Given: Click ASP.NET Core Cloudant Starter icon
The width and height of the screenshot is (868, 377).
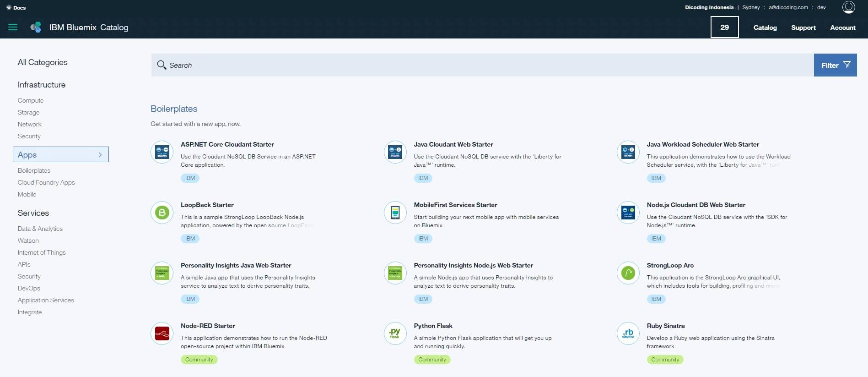Looking at the screenshot, I should click(162, 152).
